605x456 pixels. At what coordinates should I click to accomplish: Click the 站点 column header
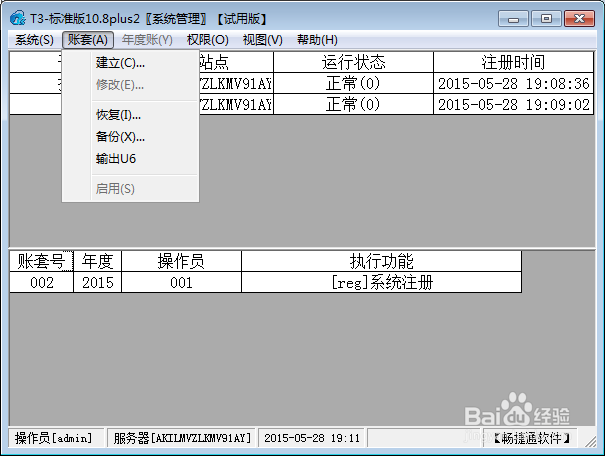pos(236,62)
